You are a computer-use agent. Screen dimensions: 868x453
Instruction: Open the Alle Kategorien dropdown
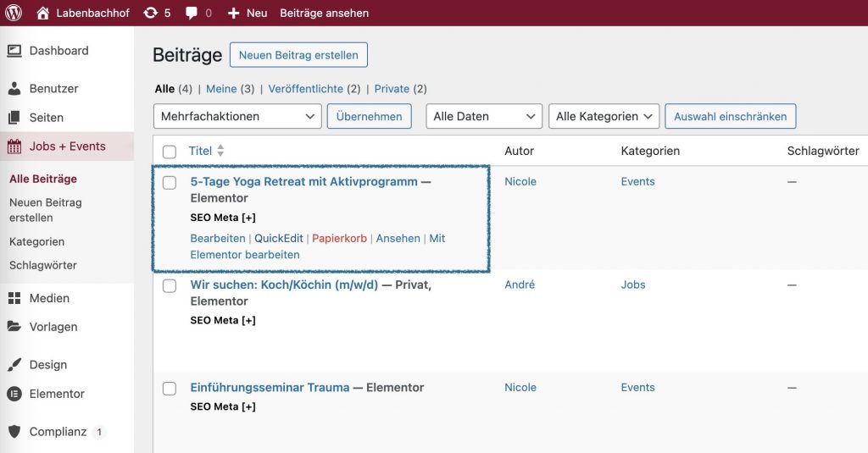pyautogui.click(x=604, y=116)
